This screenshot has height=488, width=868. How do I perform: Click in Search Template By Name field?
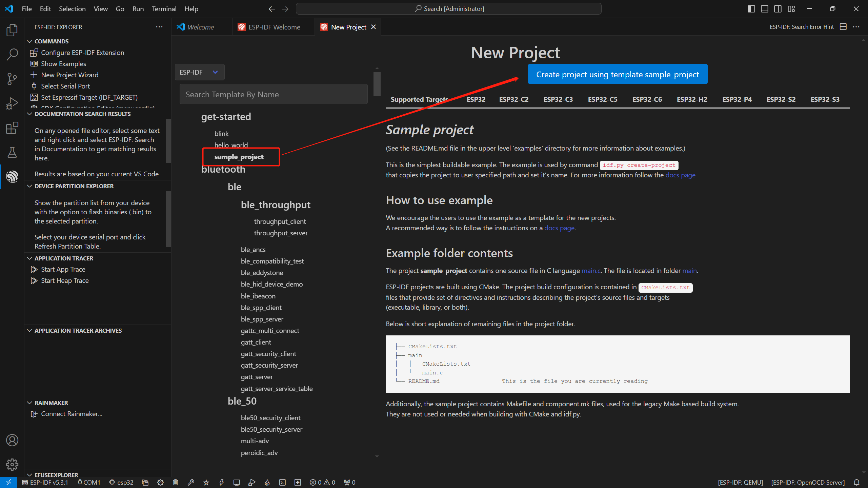tap(274, 94)
